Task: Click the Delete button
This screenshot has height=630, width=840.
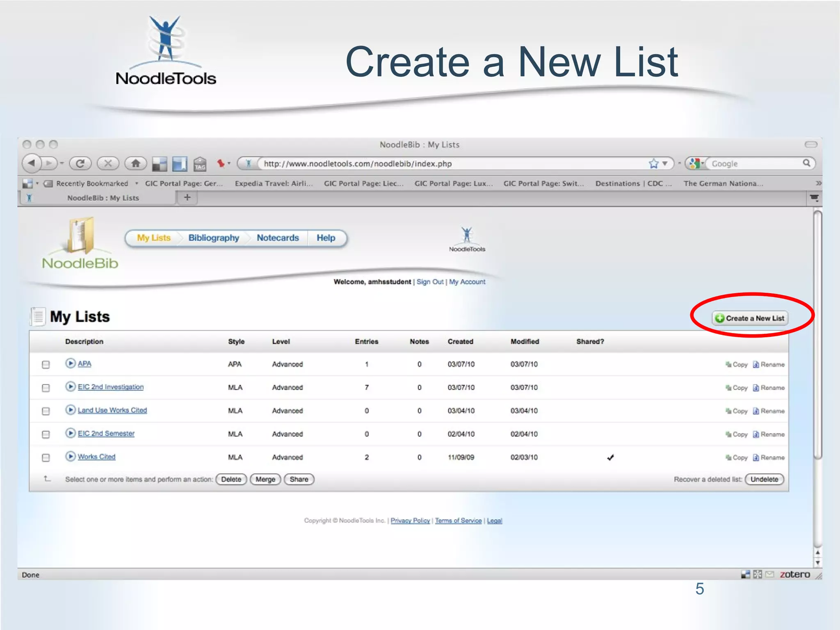Action: [231, 479]
